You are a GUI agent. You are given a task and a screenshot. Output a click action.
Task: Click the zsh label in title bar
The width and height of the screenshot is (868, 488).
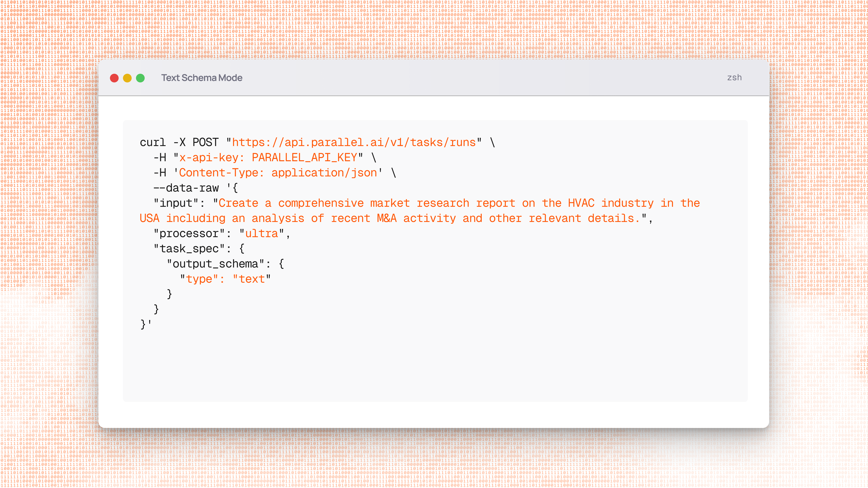[734, 78]
